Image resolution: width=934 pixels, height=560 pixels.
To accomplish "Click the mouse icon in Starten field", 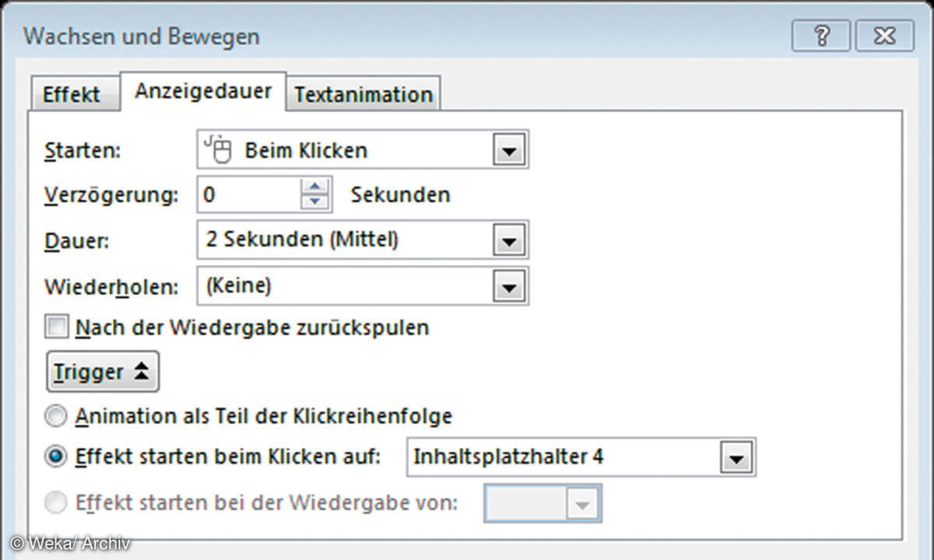I will 219,149.
